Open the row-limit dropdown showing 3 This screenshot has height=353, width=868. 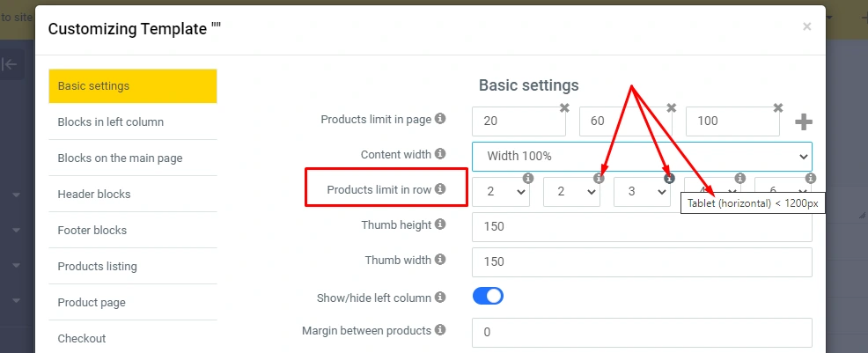(642, 192)
